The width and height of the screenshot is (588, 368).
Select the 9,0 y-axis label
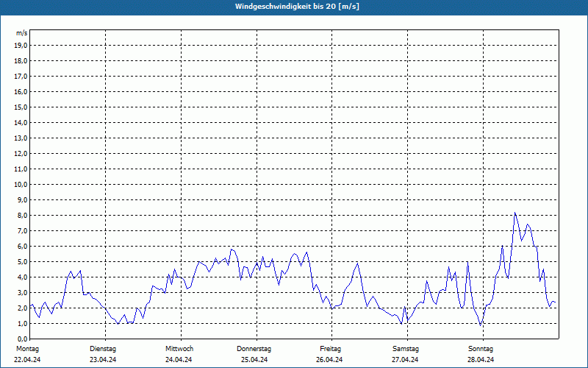point(21,199)
